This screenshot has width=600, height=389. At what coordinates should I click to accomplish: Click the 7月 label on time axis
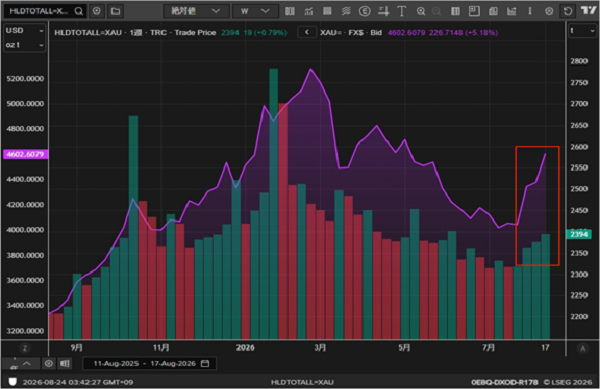(x=488, y=347)
